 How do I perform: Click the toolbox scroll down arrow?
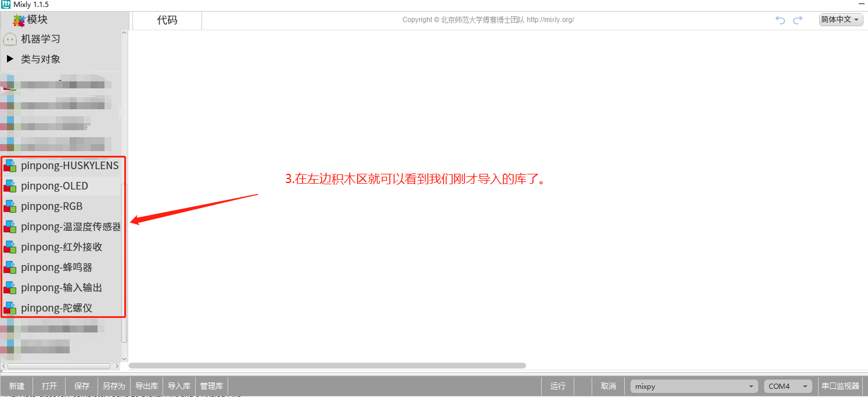[x=124, y=359]
